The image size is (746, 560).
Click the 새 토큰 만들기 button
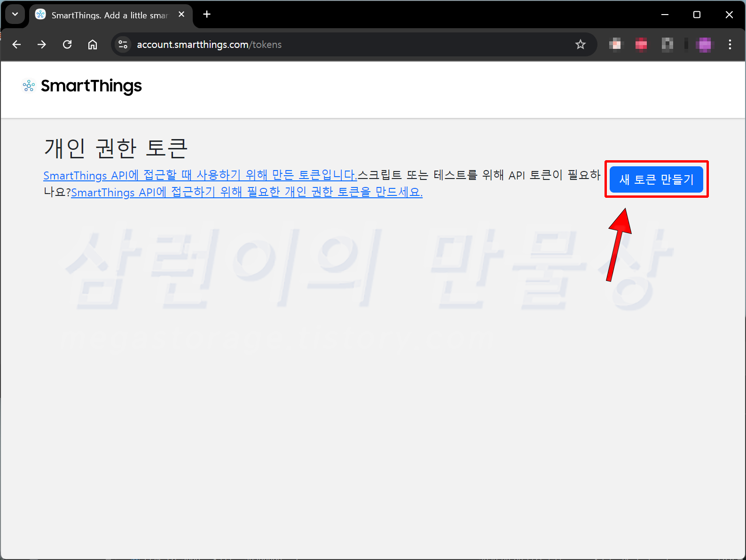pyautogui.click(x=656, y=179)
